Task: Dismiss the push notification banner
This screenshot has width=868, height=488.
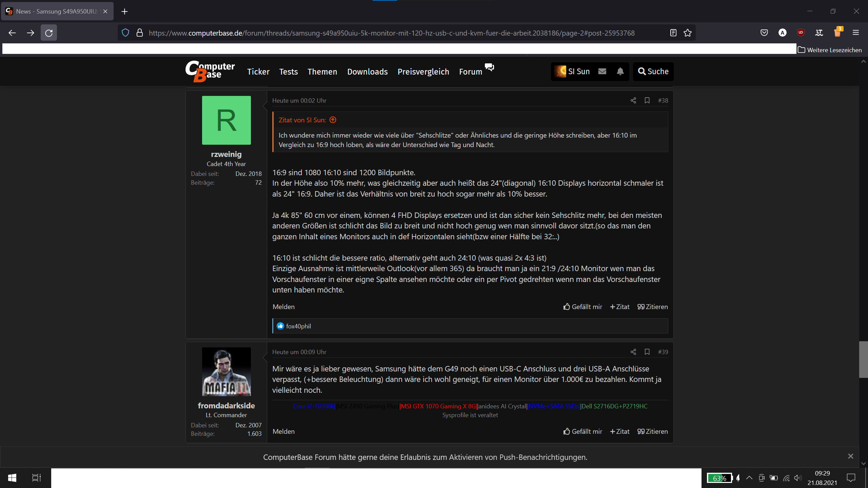Action: 850,456
